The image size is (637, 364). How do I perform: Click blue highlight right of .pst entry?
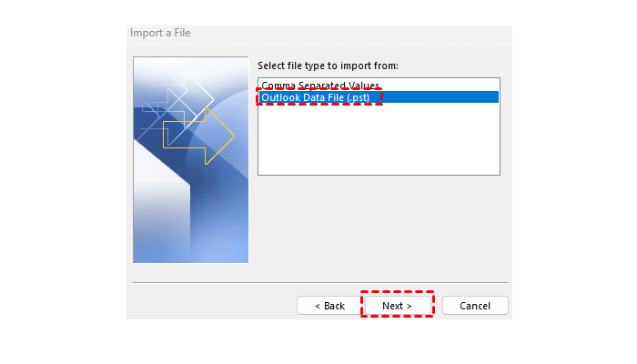(440, 97)
